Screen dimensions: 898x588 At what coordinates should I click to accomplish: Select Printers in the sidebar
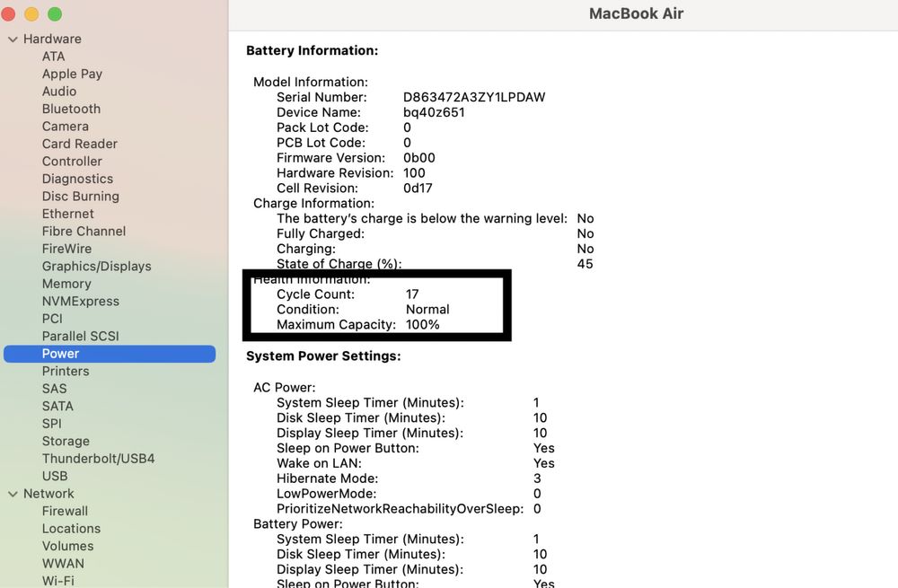coord(66,371)
